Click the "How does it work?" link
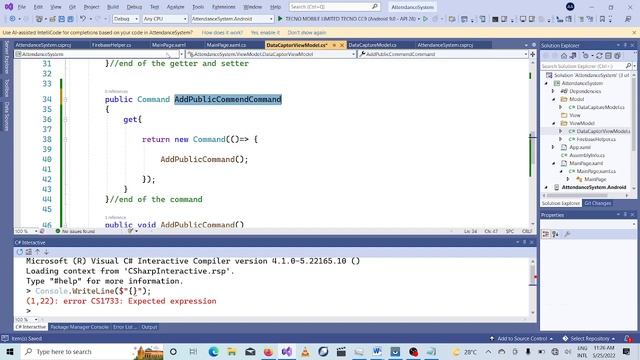Screen dimensions: 640x360 coord(222,33)
